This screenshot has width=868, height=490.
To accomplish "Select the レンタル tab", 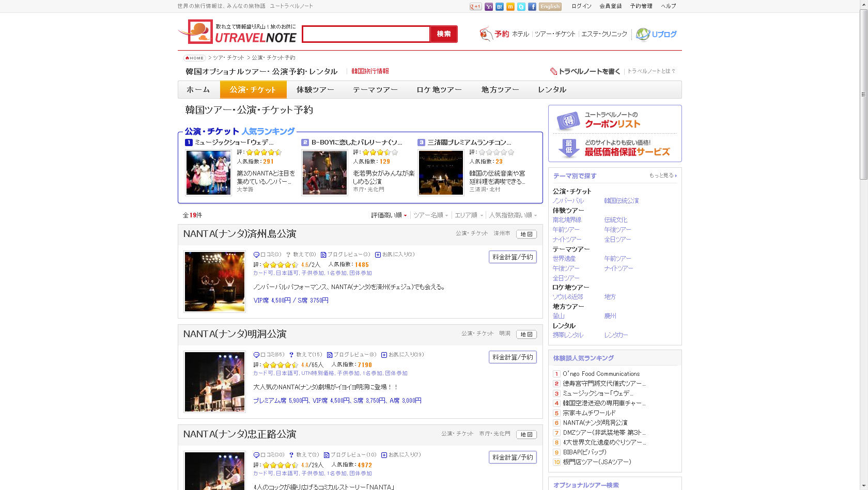I will tap(552, 90).
